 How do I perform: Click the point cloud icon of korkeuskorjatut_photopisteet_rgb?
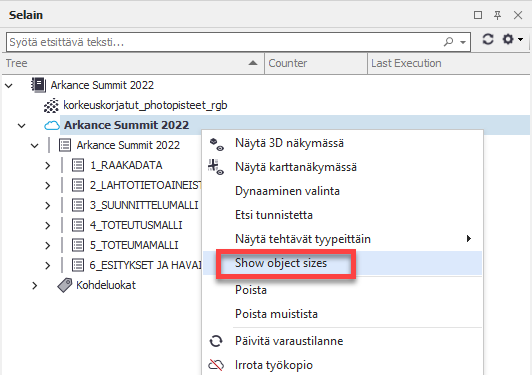51,106
